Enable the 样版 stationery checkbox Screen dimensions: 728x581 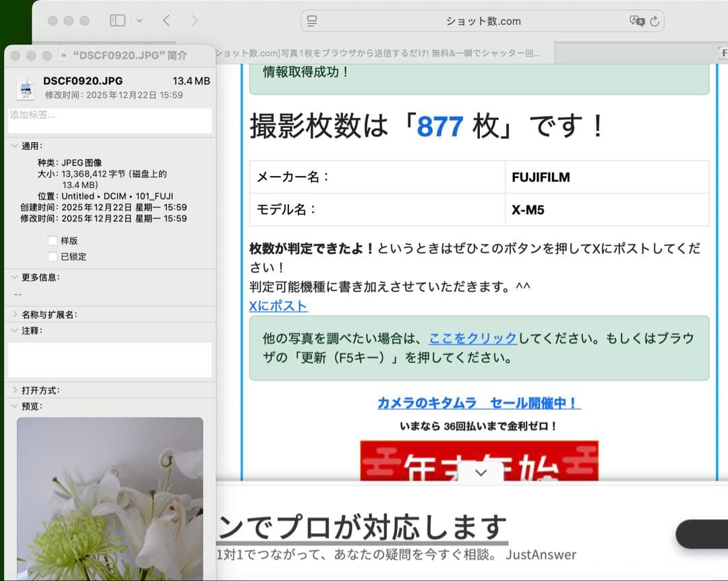point(53,241)
